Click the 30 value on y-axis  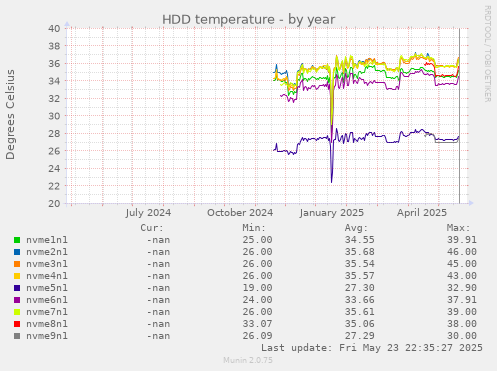click(x=54, y=116)
